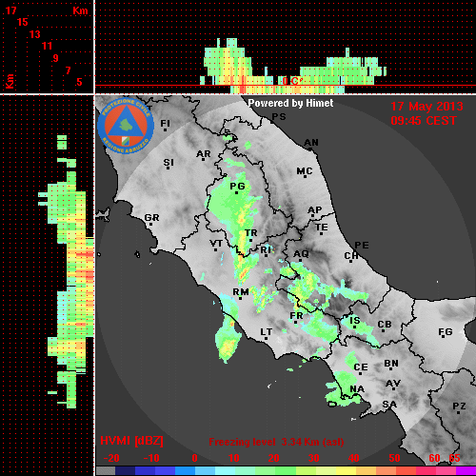Click the PG city label
The height and width of the screenshot is (476, 476).
pyautogui.click(x=237, y=186)
